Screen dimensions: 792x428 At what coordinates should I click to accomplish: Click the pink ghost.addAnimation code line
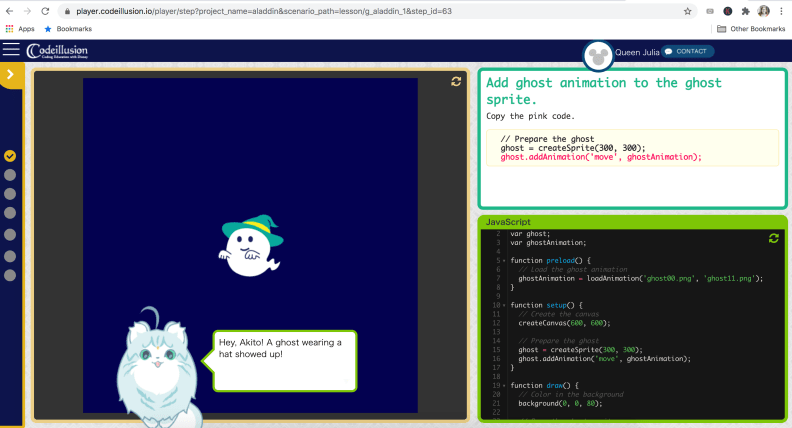(601, 157)
